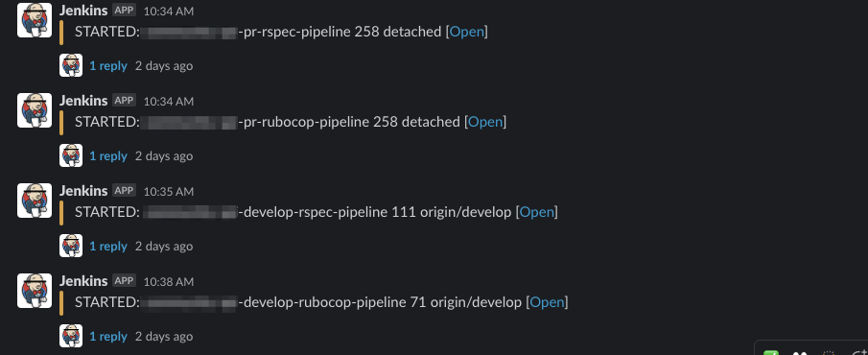Click APP badge on the 10:35 AM message
The height and width of the screenshot is (355, 868).
[x=124, y=191]
